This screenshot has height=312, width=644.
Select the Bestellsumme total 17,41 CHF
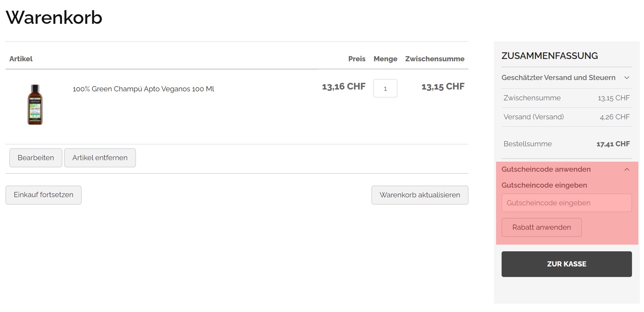[x=613, y=144]
